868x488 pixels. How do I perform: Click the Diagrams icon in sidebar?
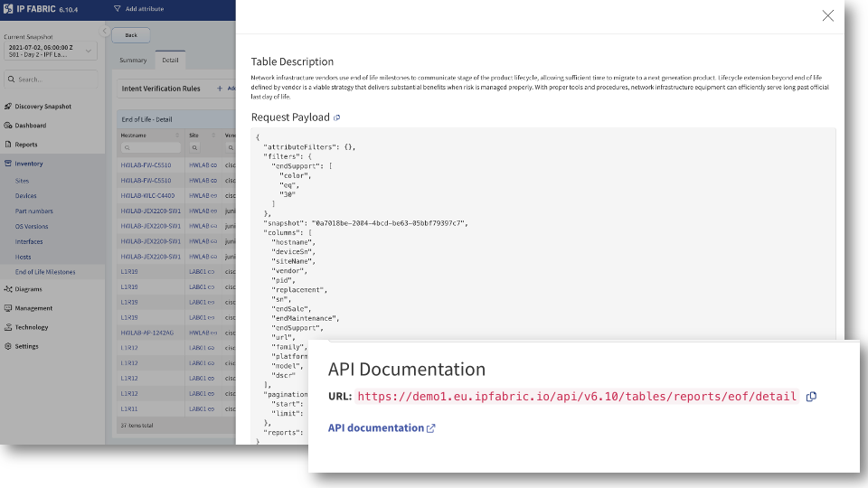(8, 289)
